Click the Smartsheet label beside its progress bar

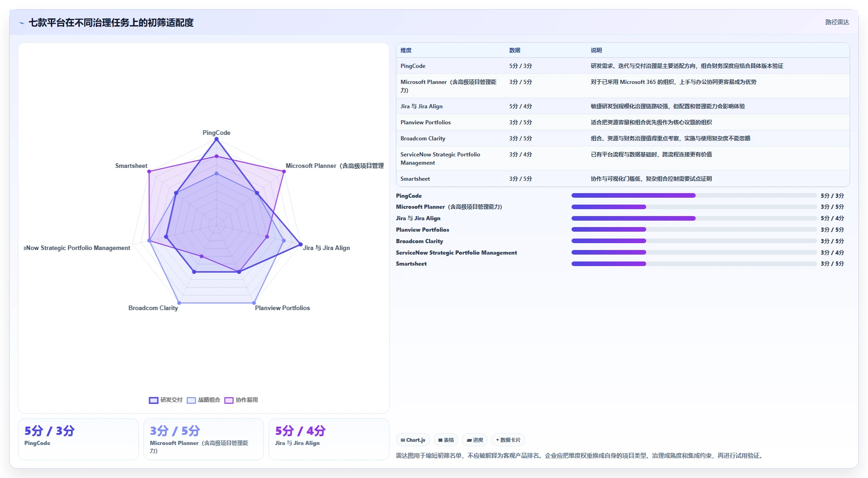411,264
